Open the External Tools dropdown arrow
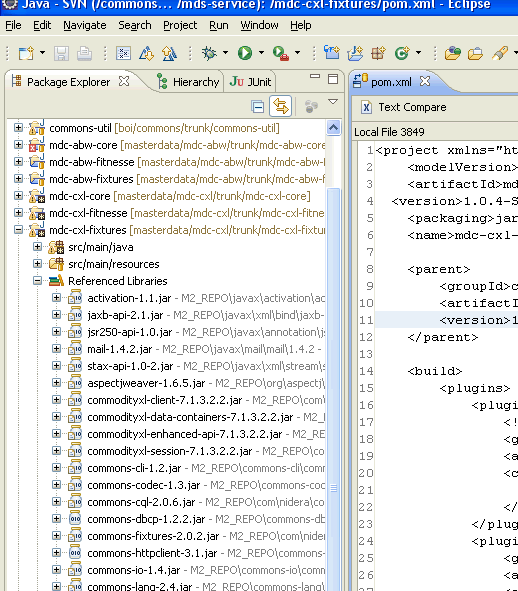This screenshot has width=518, height=591. click(x=297, y=53)
